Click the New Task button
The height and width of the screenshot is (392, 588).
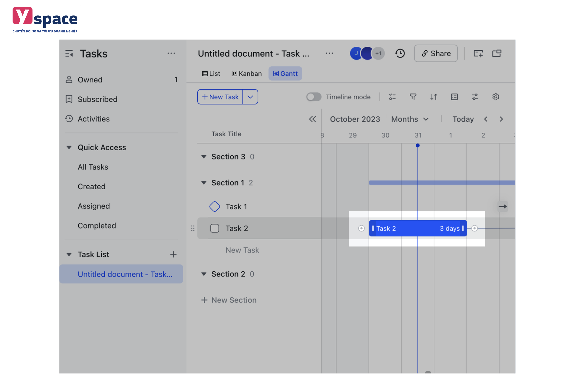coord(220,97)
